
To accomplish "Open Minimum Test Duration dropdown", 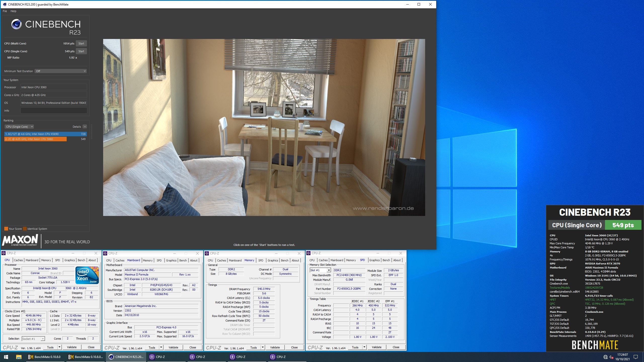I will pos(61,71).
